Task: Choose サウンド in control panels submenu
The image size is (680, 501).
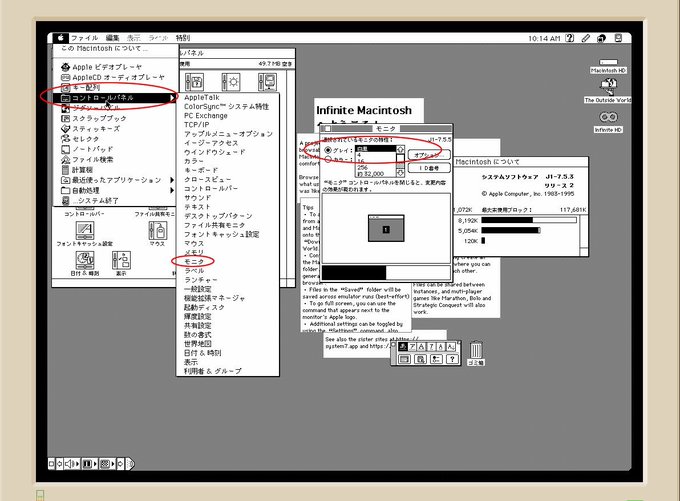Action: [x=228, y=198]
